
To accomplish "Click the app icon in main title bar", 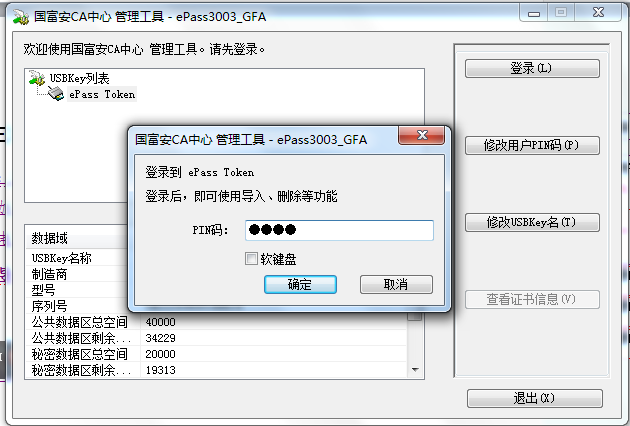I will (x=20, y=17).
